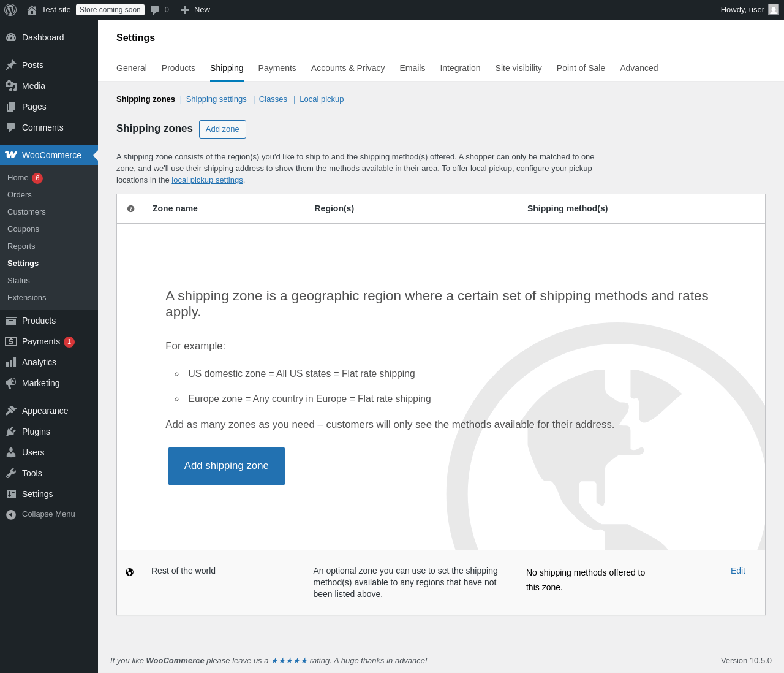Screen dimensions: 784x673
Task: Click the Tools wrench icon
Action: [x=11, y=473]
